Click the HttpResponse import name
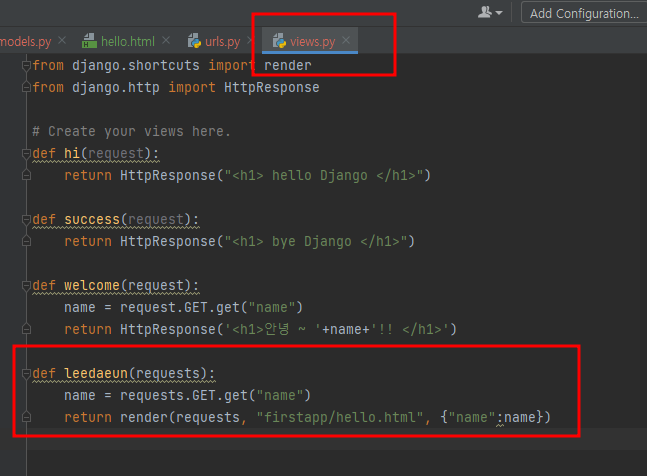647x476 pixels. 272,87
